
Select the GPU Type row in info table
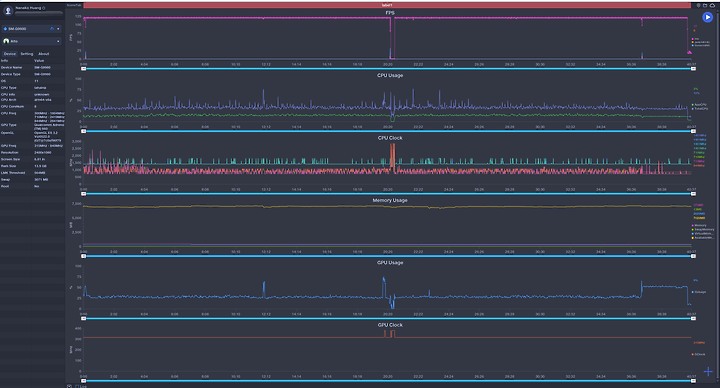pos(32,126)
